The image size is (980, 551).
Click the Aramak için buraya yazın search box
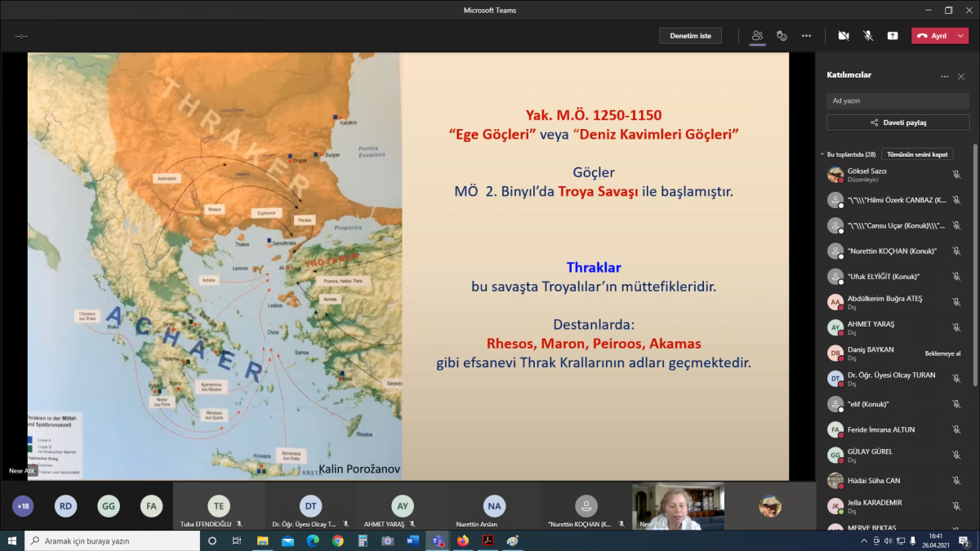tap(112, 540)
